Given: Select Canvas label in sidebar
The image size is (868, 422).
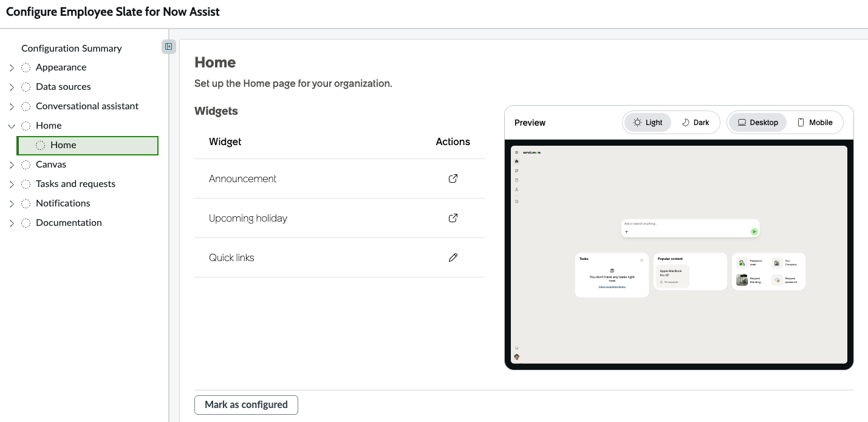Looking at the screenshot, I should pos(51,165).
